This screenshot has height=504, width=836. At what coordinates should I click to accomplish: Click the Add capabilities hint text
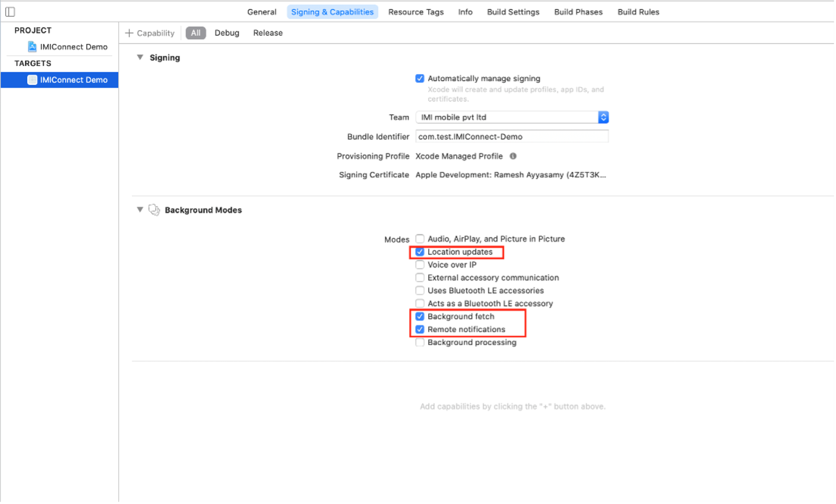click(x=512, y=407)
